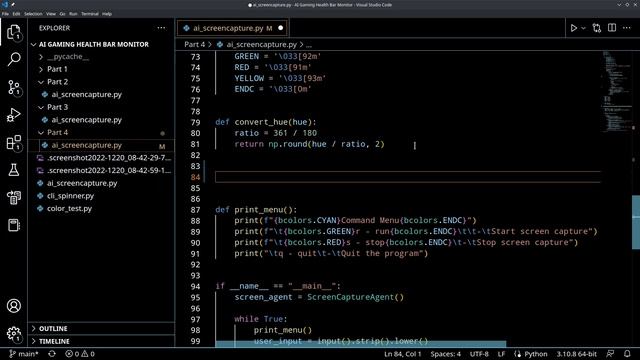Open Explorer views and more actions ellipsis

point(161,28)
